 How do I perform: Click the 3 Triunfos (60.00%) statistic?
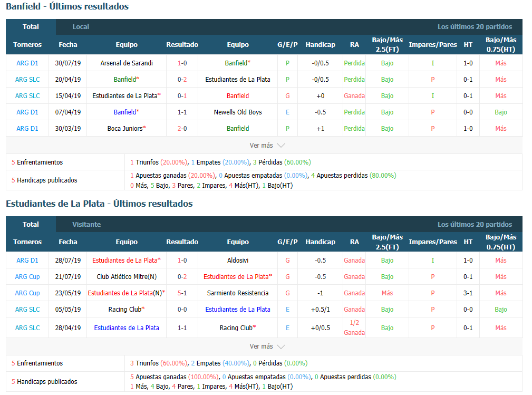[159, 363]
